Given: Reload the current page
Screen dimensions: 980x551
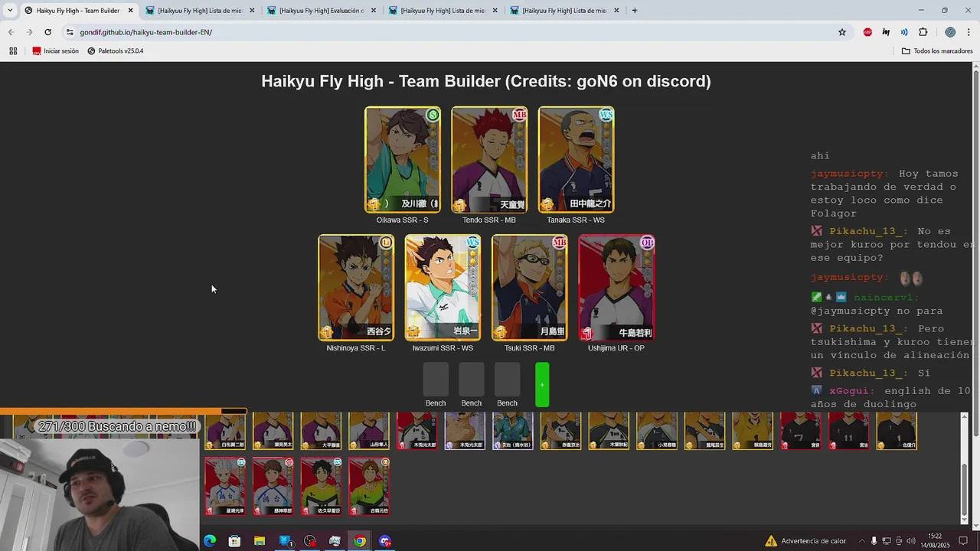Looking at the screenshot, I should pos(47,32).
